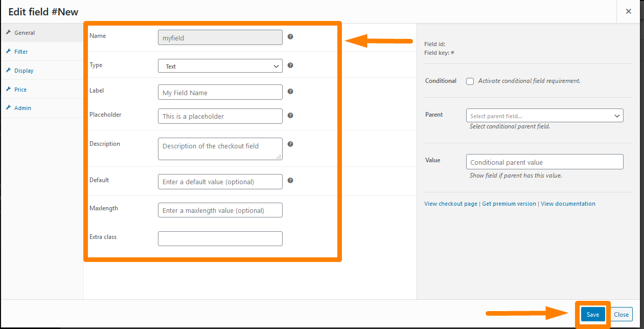
Task: Click the 'Field key: #' text
Action: click(x=439, y=53)
